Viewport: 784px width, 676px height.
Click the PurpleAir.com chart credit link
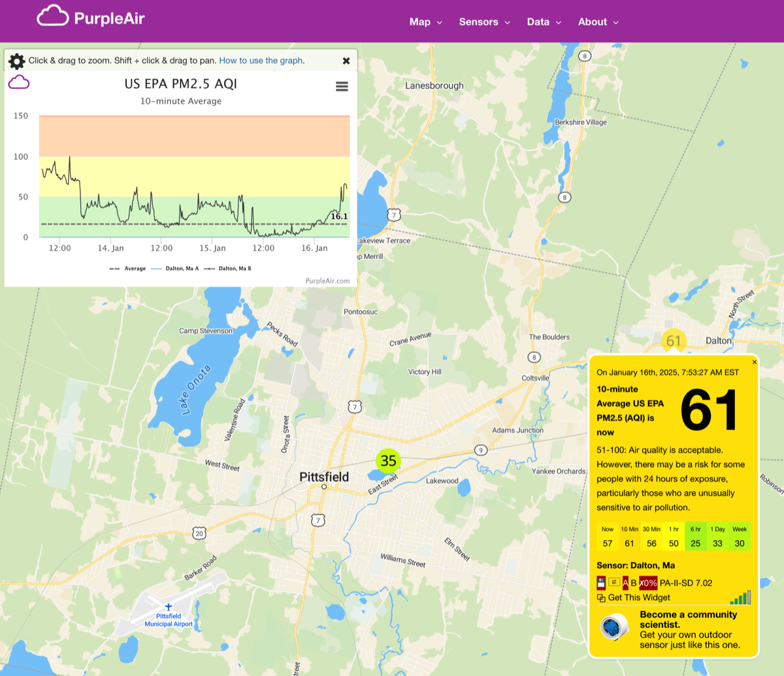point(327,281)
